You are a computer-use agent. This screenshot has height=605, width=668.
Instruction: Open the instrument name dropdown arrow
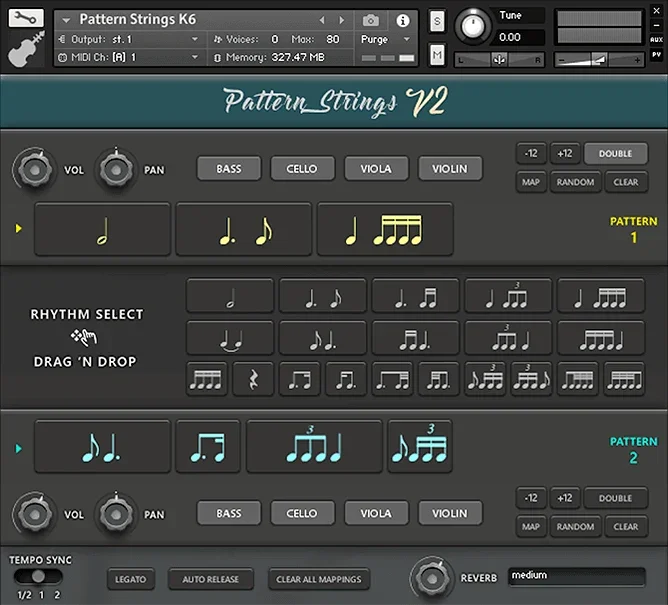coord(66,20)
